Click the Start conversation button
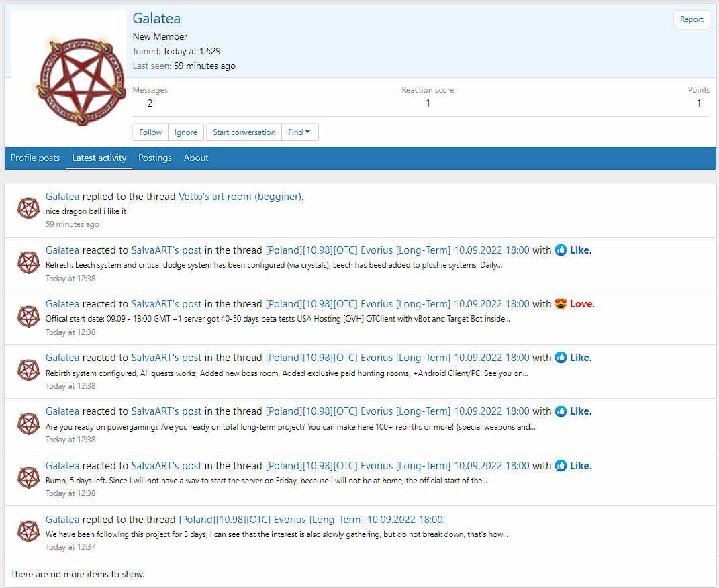The width and height of the screenshot is (719, 588). tap(244, 132)
